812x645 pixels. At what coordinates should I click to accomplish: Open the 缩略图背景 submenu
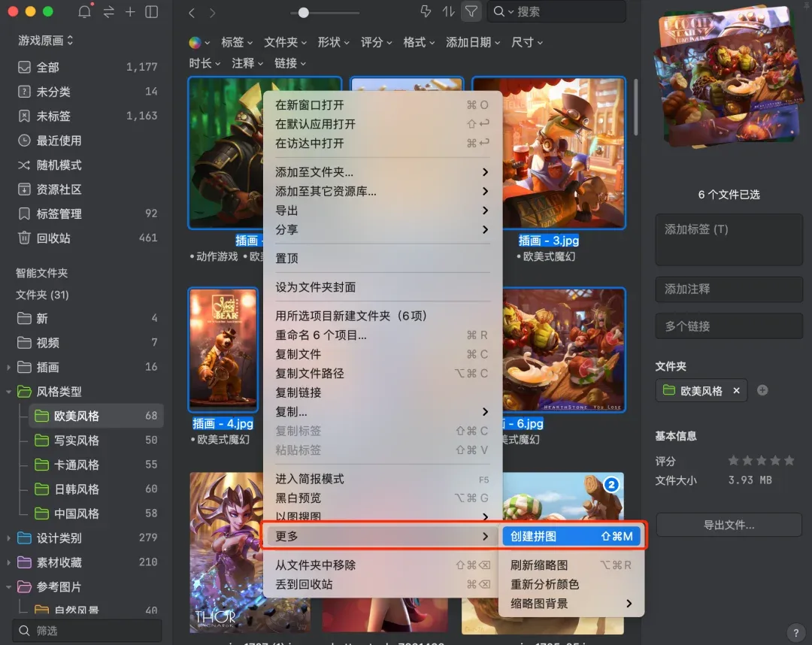click(x=571, y=604)
